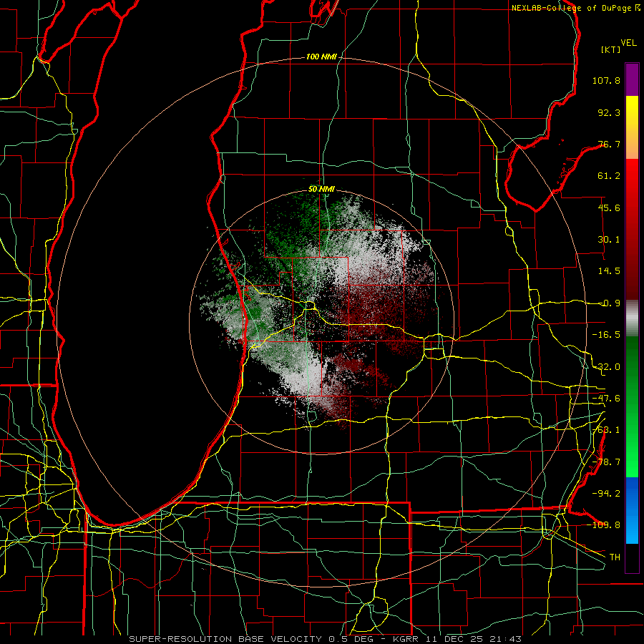Click the purple segment of velocity color bar
644x644 pixels.
pyautogui.click(x=632, y=79)
